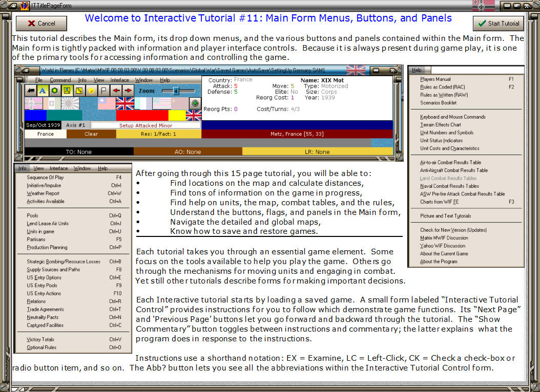Click the TO: None panel
540x392 pixels.
tap(79, 151)
